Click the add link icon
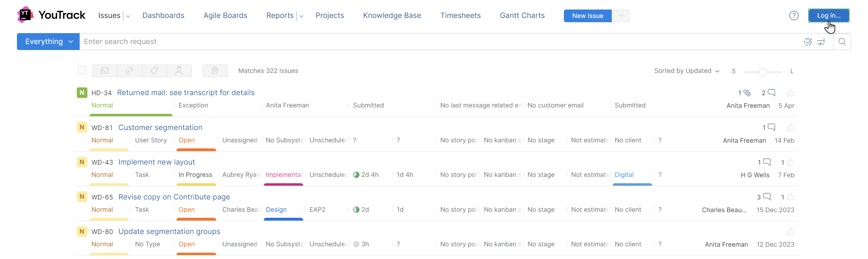This screenshot has width=868, height=259. [x=129, y=70]
